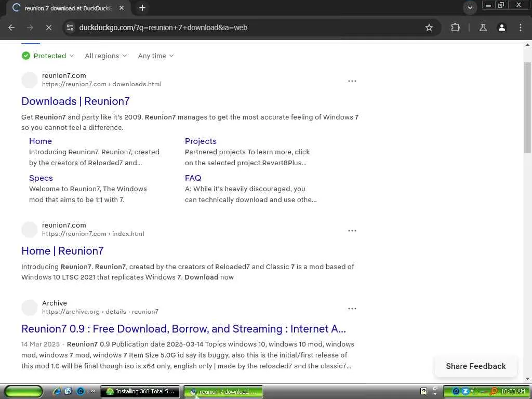The width and height of the screenshot is (532, 399).
Task: Expand the All regions dropdown
Action: [x=106, y=56]
